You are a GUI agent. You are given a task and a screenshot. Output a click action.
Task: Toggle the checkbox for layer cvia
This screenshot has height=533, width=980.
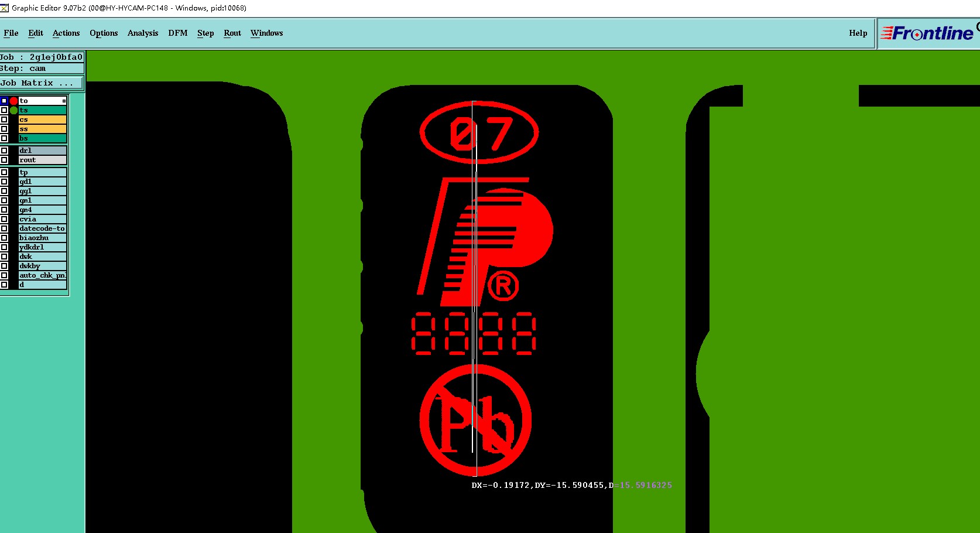pyautogui.click(x=4, y=219)
